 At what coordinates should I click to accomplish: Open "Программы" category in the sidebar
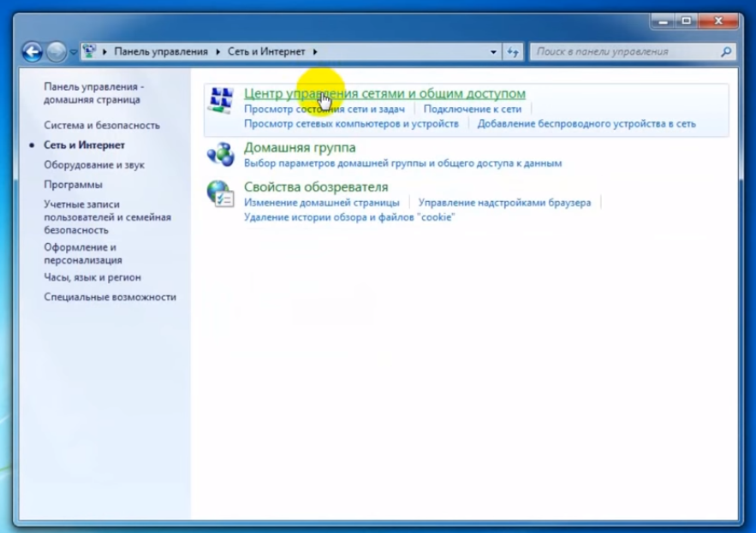pyautogui.click(x=73, y=184)
